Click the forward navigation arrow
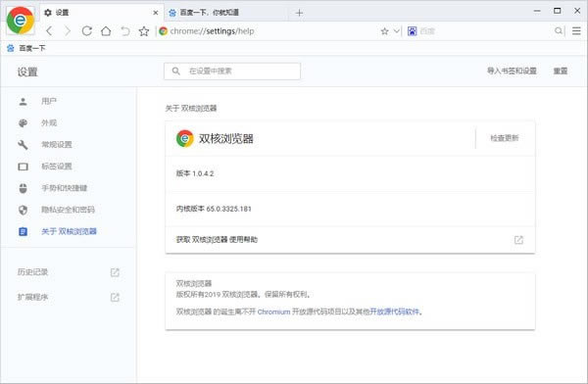 point(68,31)
